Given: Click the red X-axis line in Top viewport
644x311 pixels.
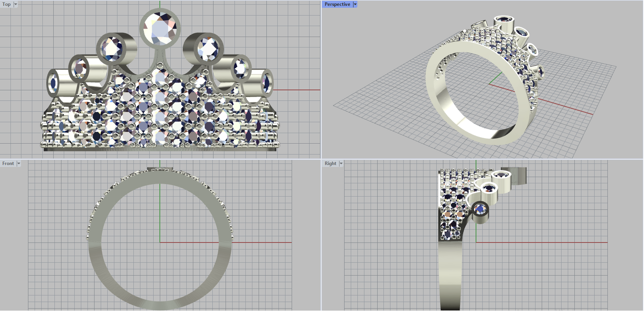Looking at the screenshot, I should [x=298, y=90].
